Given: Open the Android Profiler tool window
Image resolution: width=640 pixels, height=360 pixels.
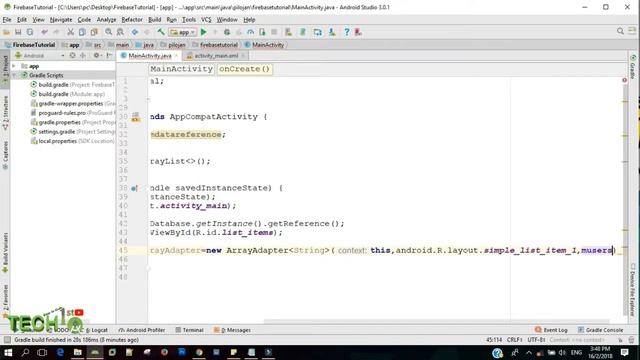Looking at the screenshot, I should click(x=142, y=330).
